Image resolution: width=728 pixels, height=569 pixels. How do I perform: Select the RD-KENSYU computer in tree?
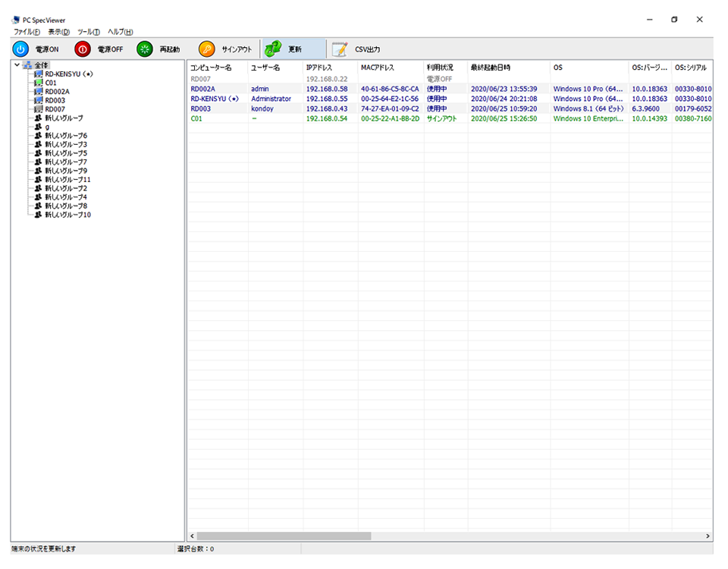[x=68, y=74]
